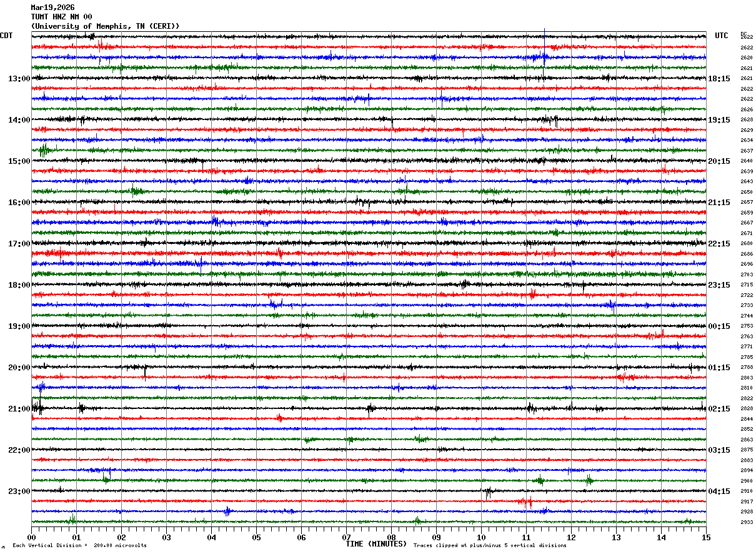The height and width of the screenshot is (554, 756).
Task: Click the 15:00 CDT time label
Action: tap(19, 161)
